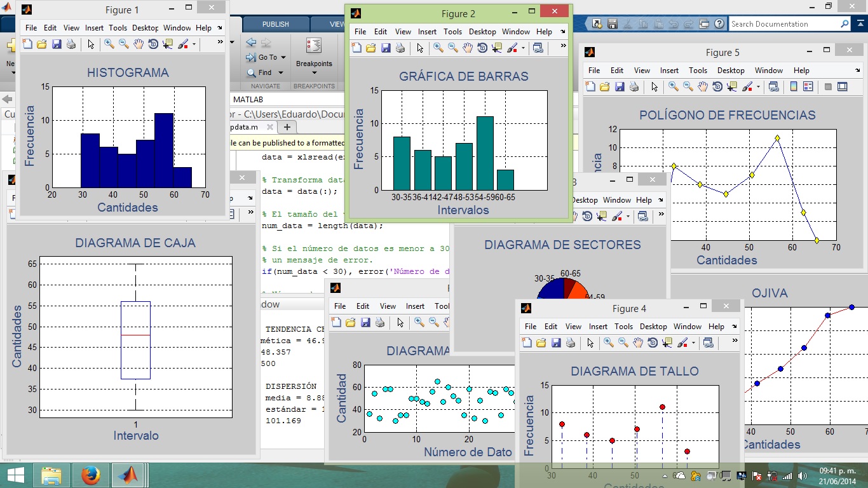The width and height of the screenshot is (868, 488).
Task: Click Insert Colorbar icon in Figure 5 toolbar
Action: coord(794,87)
